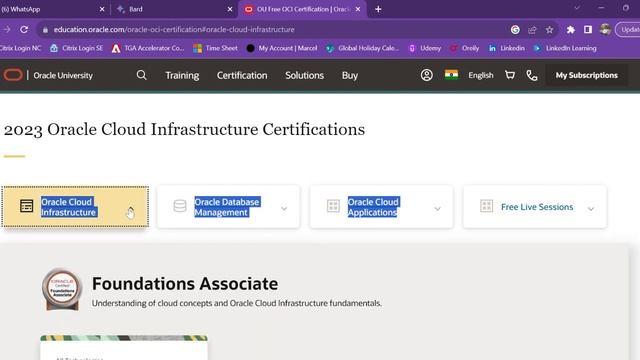The height and width of the screenshot is (360, 640).
Task: Select the Oracle Cloud Applications card
Action: (381, 207)
